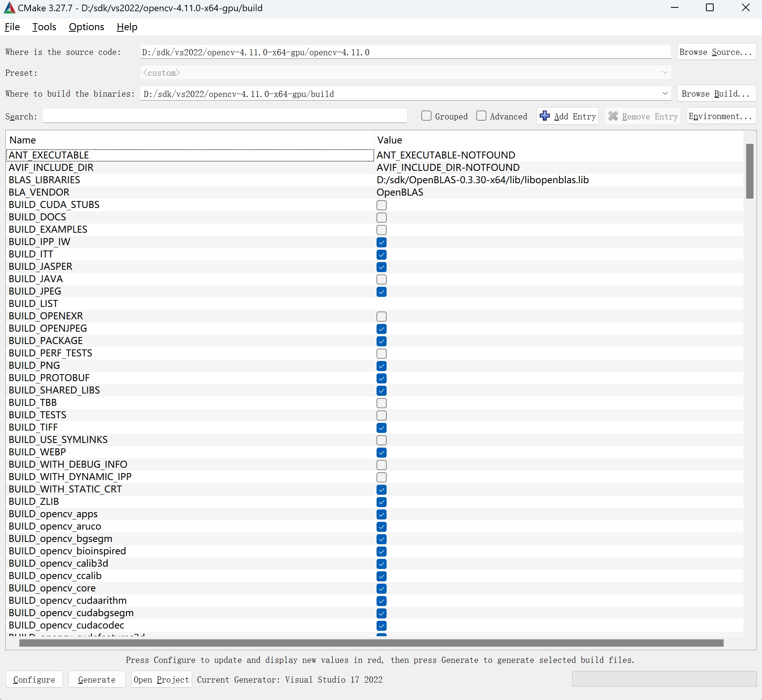Open the Options menu
Screen dimensions: 762x700
pos(86,27)
